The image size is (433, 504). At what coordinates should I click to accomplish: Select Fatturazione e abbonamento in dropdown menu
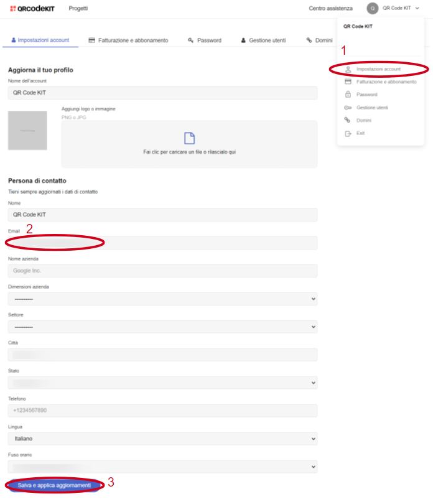pos(386,82)
